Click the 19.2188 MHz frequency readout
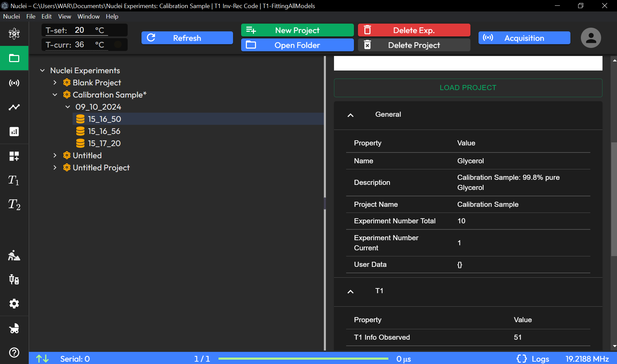617x364 pixels. click(587, 359)
